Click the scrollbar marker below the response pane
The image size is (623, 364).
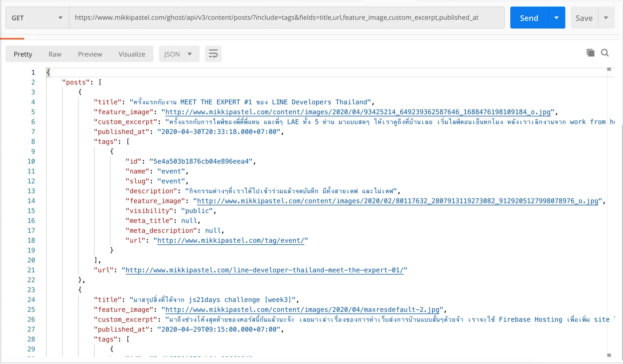(x=609, y=355)
